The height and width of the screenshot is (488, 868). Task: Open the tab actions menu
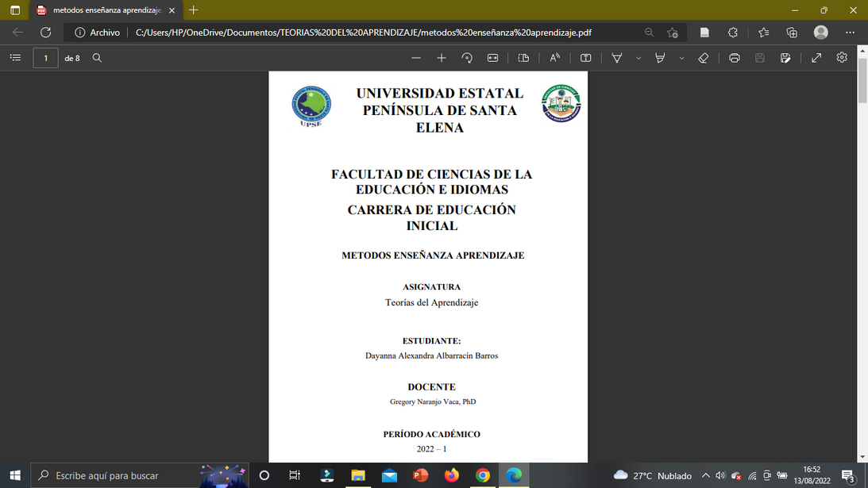point(15,10)
